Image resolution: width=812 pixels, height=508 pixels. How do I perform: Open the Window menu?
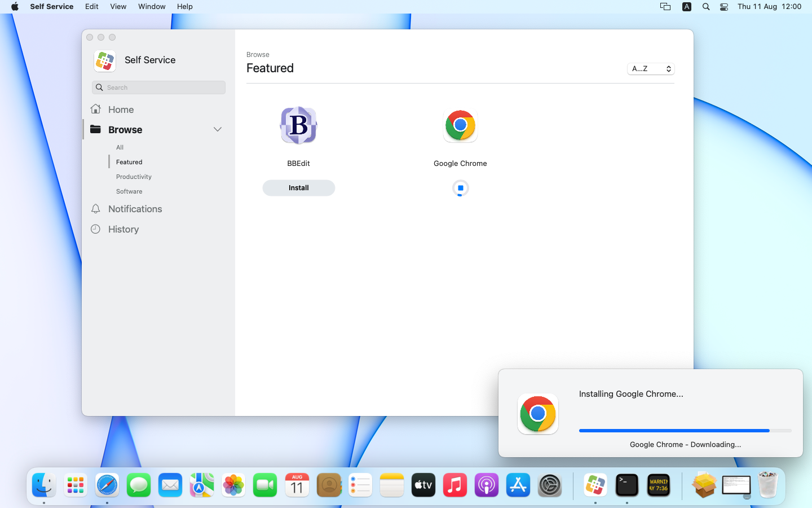point(152,7)
